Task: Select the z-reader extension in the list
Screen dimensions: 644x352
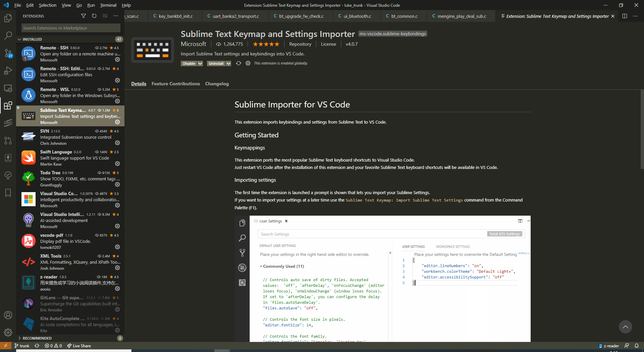Action: (x=70, y=282)
